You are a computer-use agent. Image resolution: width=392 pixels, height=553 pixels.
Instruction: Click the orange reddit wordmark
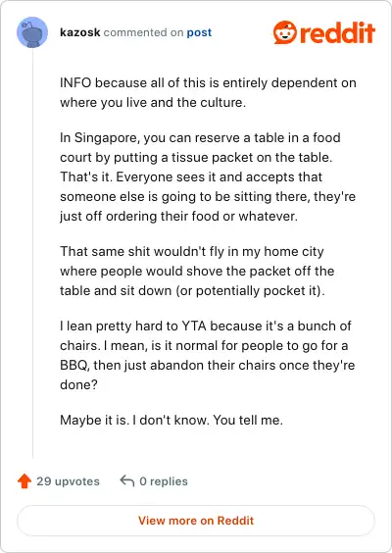pos(338,32)
